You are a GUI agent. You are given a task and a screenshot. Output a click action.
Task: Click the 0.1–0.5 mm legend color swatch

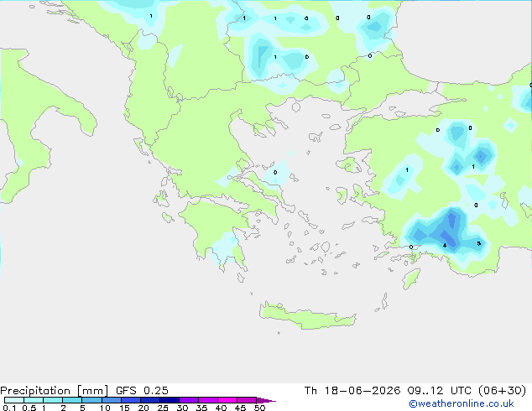click(x=14, y=400)
